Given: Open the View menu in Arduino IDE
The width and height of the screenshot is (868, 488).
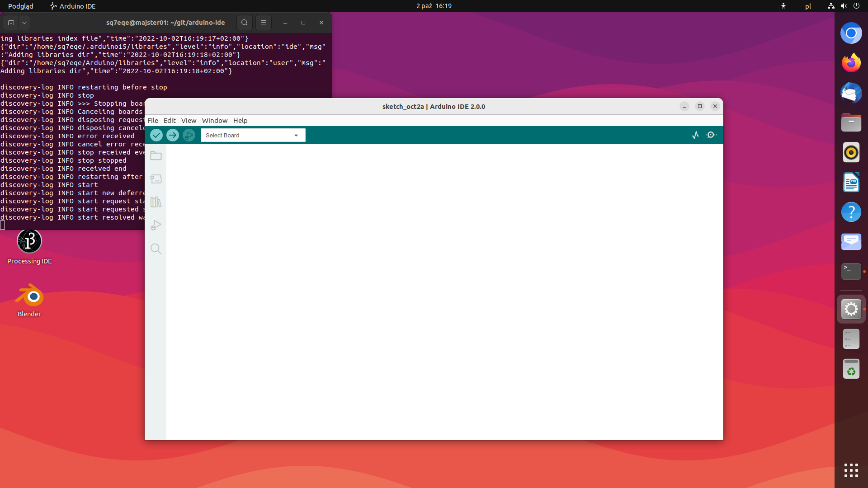Looking at the screenshot, I should (x=189, y=121).
